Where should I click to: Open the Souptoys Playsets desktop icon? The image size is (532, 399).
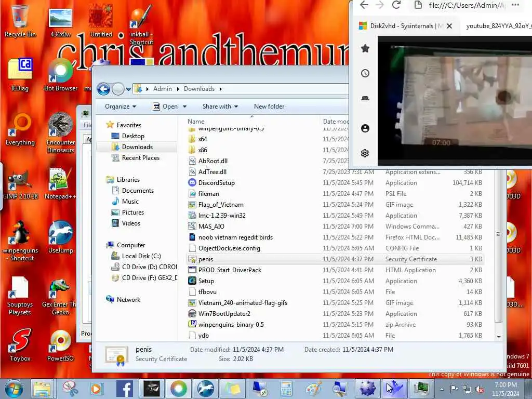[20, 296]
